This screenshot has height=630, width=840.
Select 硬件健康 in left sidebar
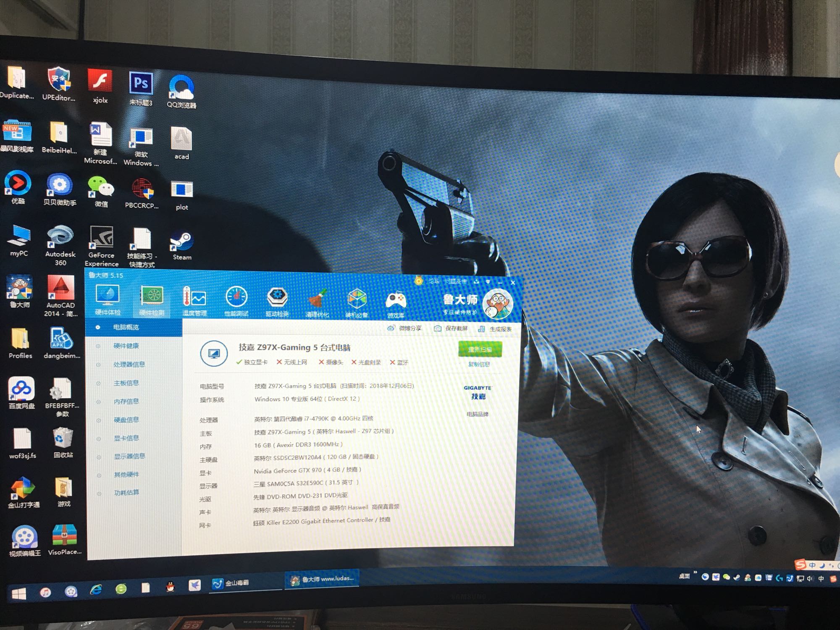pyautogui.click(x=126, y=346)
